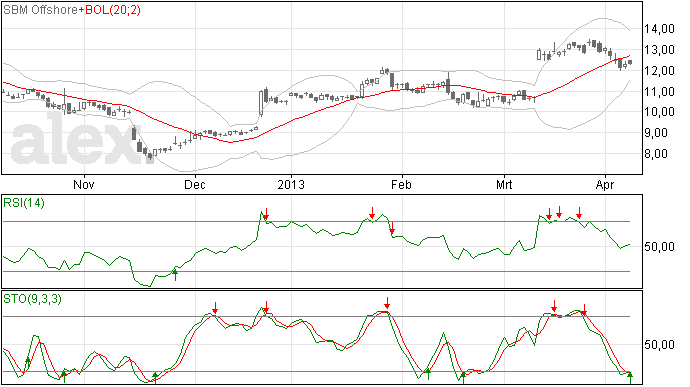Click the 11,00 price axis label
The width and height of the screenshot is (690, 387).
(659, 92)
